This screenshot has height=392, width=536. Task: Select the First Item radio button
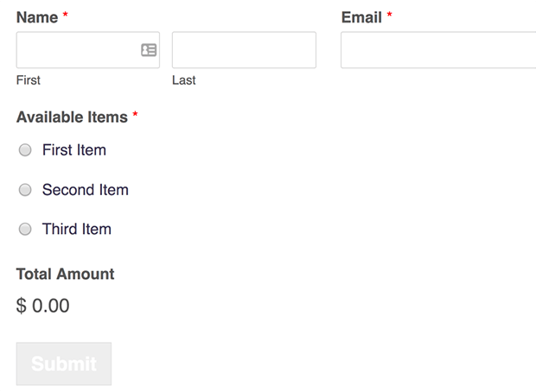click(25, 150)
